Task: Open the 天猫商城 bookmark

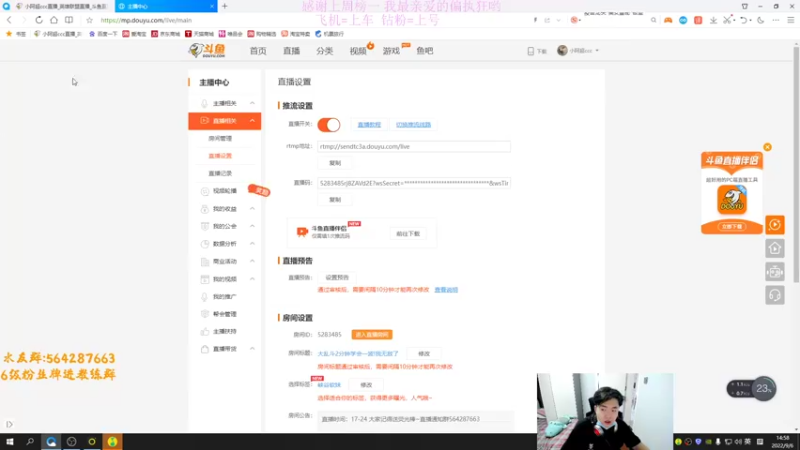Action: coord(199,34)
